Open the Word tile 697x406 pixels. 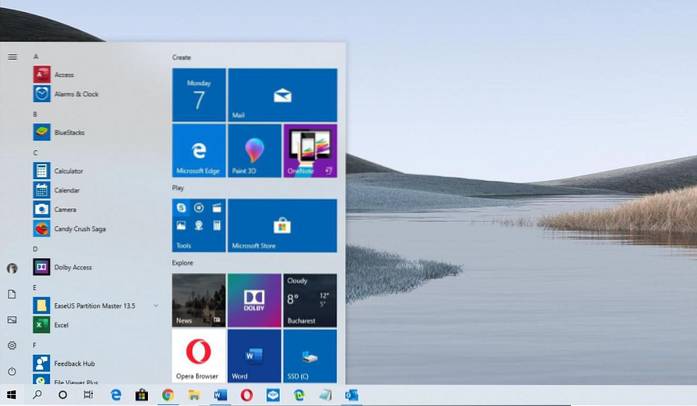254,357
